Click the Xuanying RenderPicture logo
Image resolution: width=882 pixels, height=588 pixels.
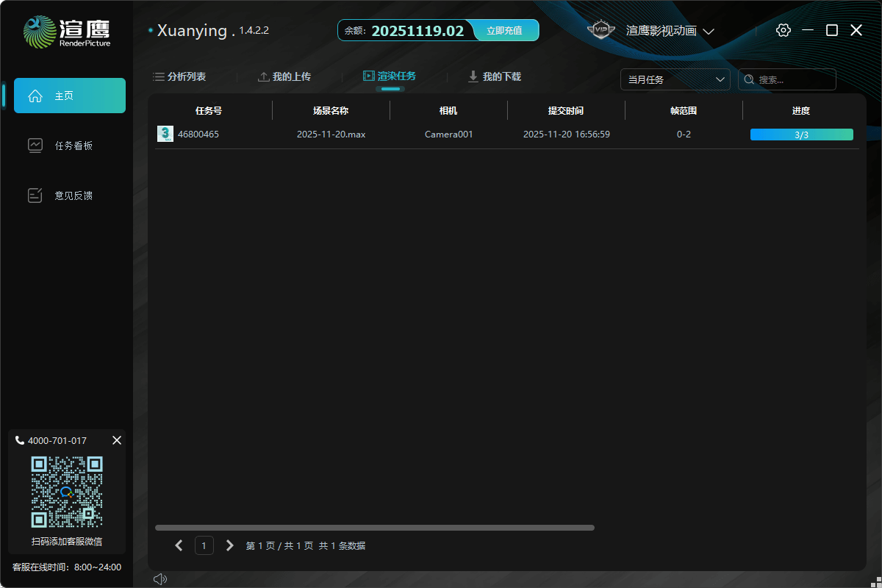(67, 32)
